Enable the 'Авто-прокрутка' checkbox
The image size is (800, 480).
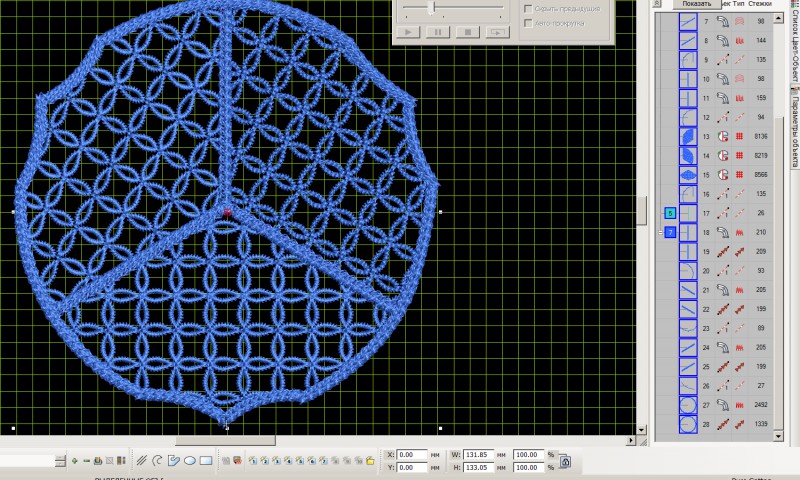[528, 23]
